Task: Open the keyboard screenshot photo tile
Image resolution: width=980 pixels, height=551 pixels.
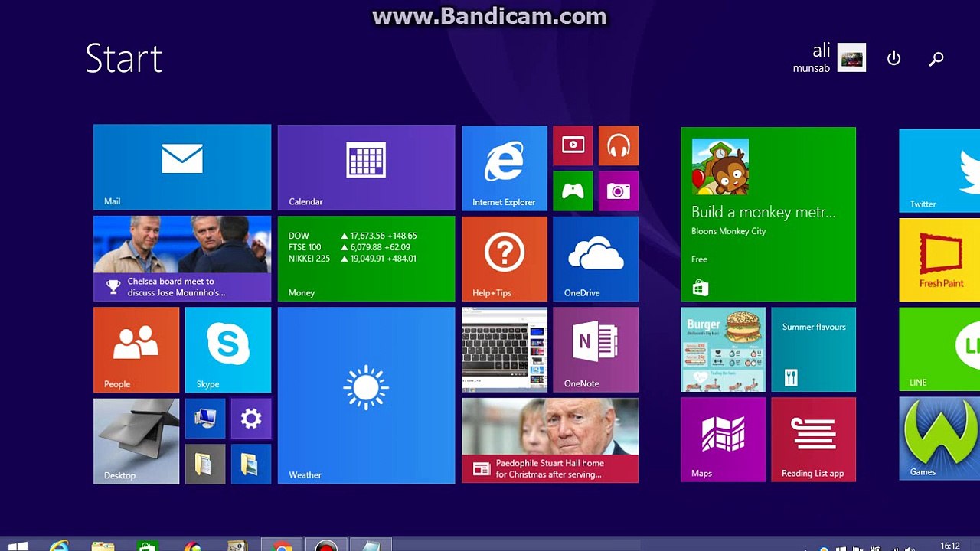Action: 505,350
